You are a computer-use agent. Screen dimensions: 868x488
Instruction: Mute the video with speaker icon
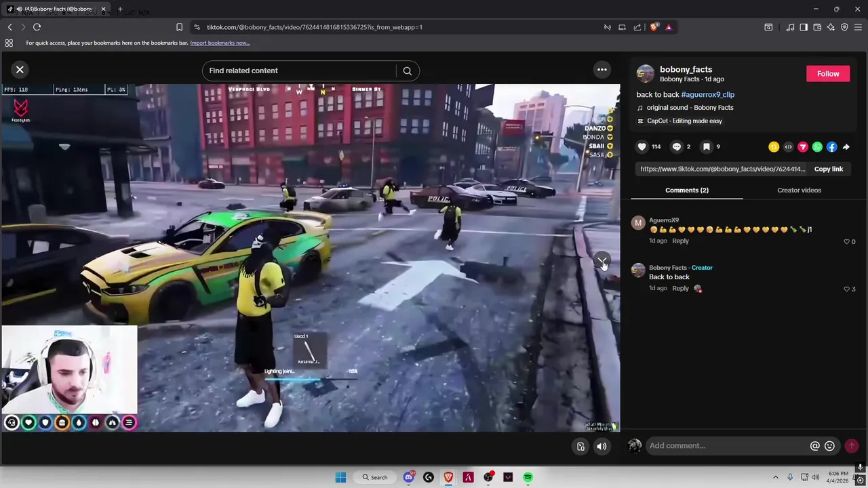[x=601, y=446]
